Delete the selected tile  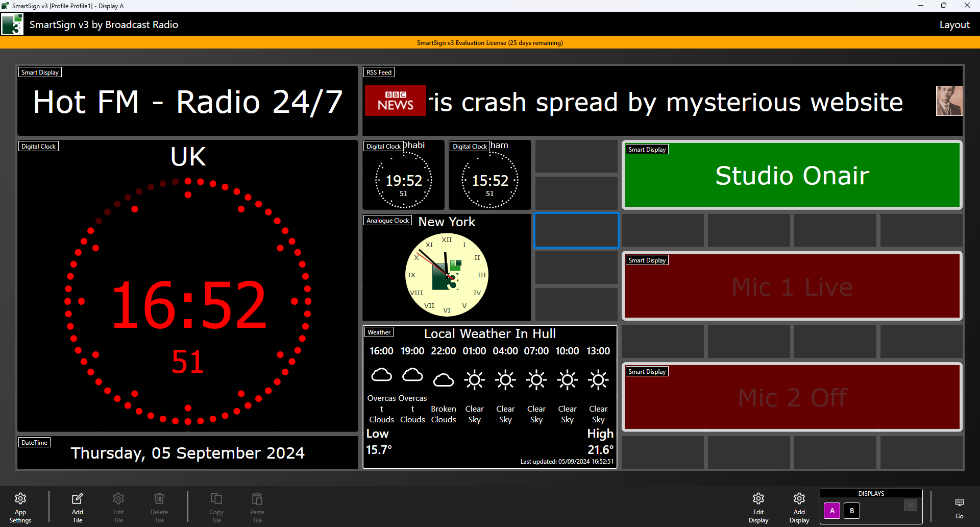pos(159,507)
